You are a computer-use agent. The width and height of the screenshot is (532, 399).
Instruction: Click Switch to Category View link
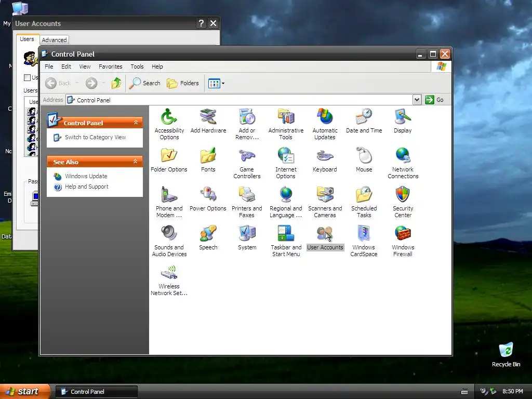(x=96, y=137)
